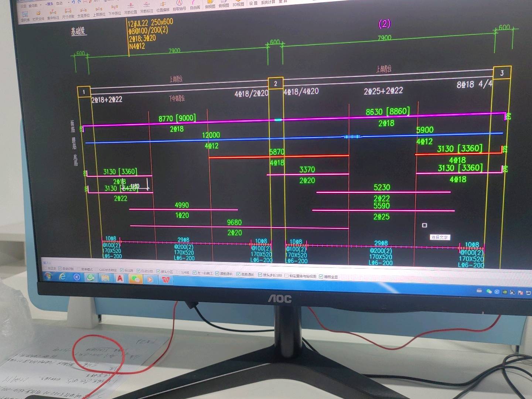Open WPS from the taskbar
The height and width of the screenshot is (399, 532).
pyautogui.click(x=165, y=280)
